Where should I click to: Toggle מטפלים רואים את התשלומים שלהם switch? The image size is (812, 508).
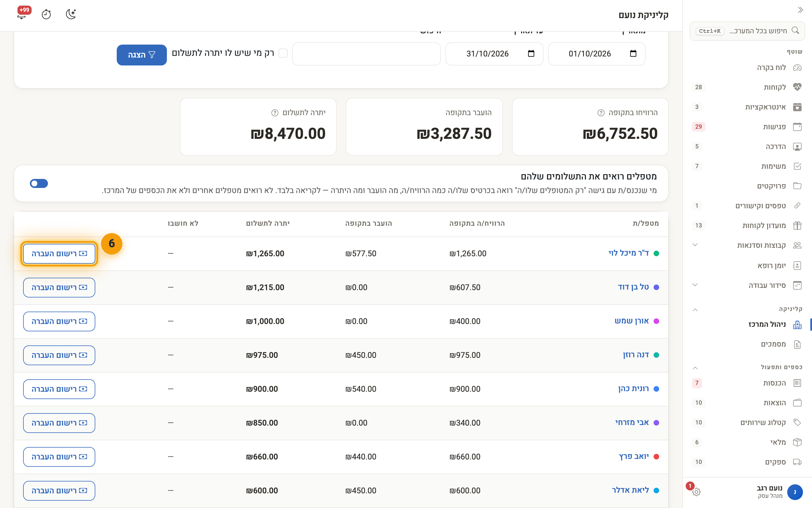(x=39, y=183)
